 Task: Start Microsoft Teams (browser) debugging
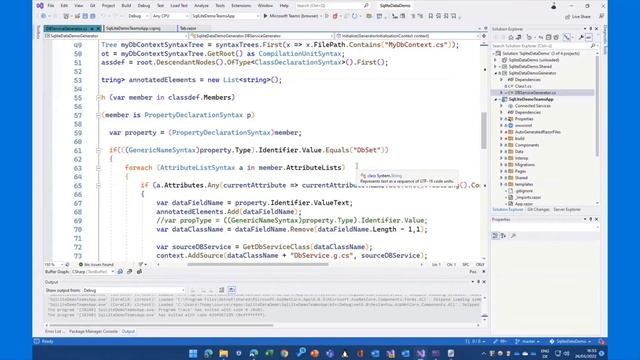(x=290, y=16)
